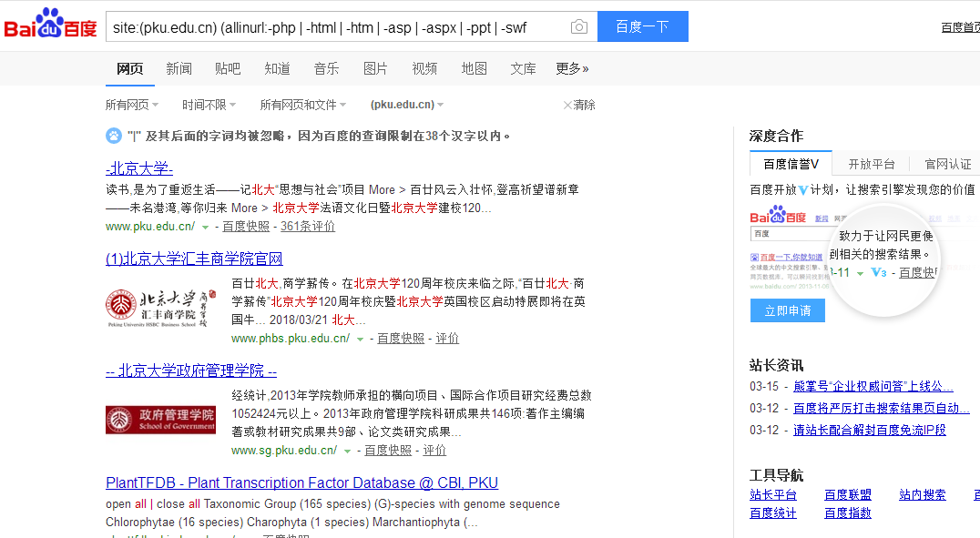Open the www.pku.edu.cn/ green URL
980x538 pixels.
[150, 226]
